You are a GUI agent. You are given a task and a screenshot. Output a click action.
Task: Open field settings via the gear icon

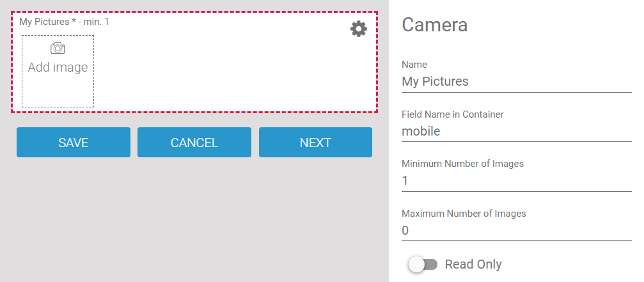[359, 28]
